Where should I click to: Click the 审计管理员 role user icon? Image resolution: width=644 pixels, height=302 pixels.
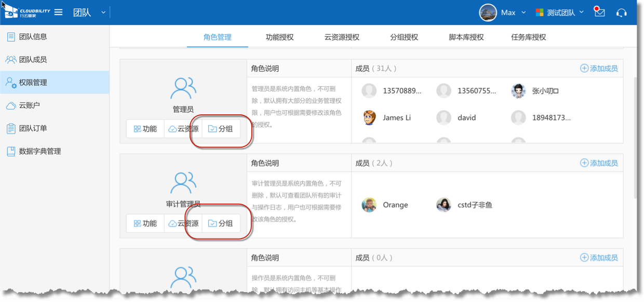pos(183,183)
